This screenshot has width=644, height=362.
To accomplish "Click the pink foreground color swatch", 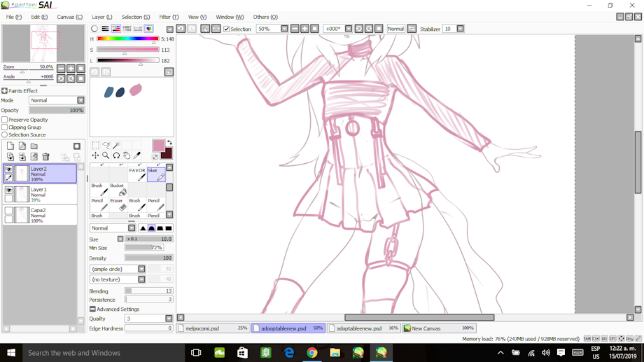I will 158,146.
